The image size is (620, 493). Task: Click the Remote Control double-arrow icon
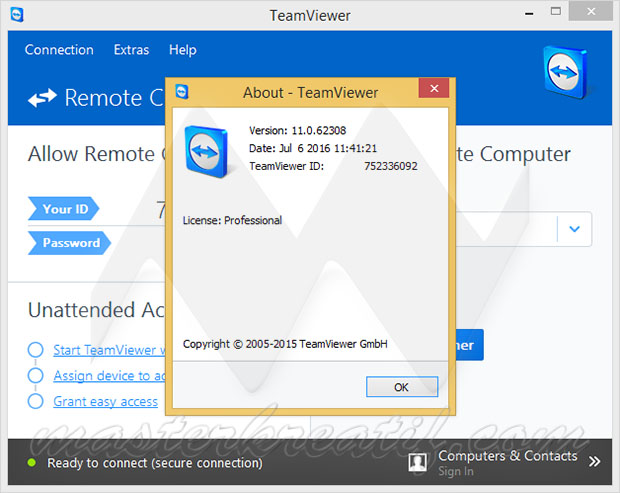pos(42,98)
